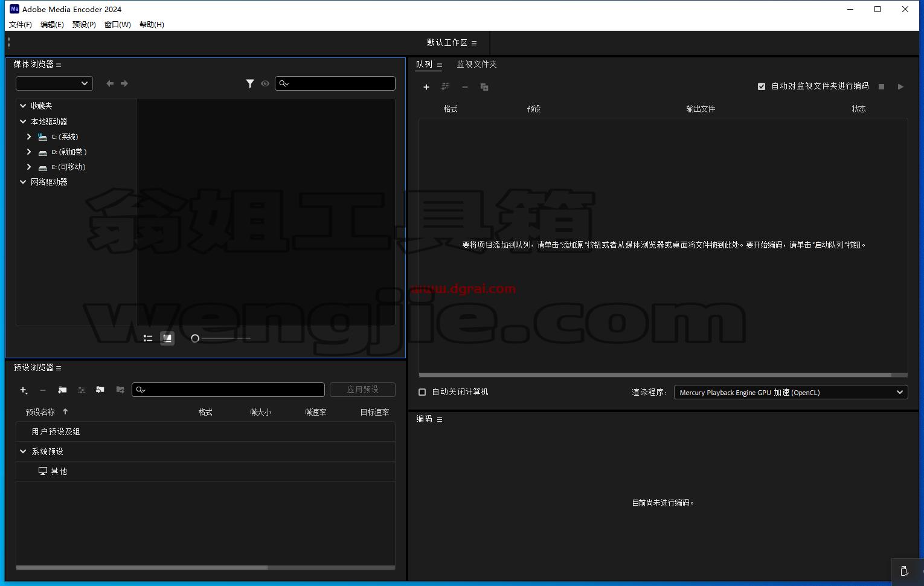Click the 应用预设 button
This screenshot has width=924, height=586.
[x=362, y=390]
